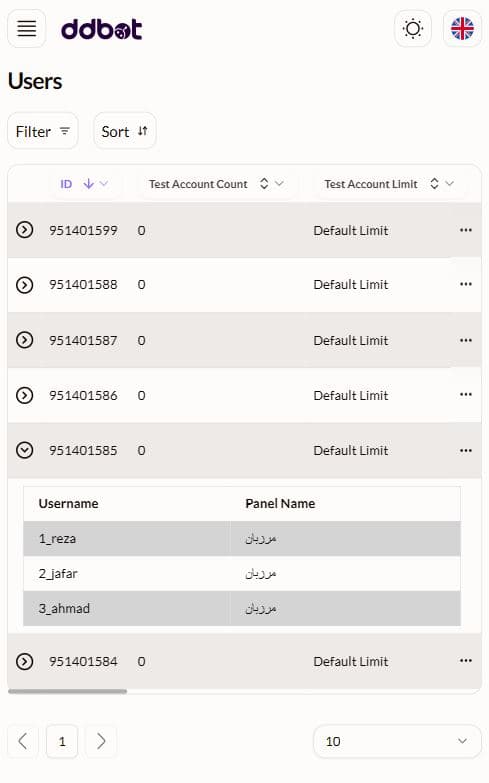Open the Filter options
Screen dimensions: 489x783
pos(43,131)
